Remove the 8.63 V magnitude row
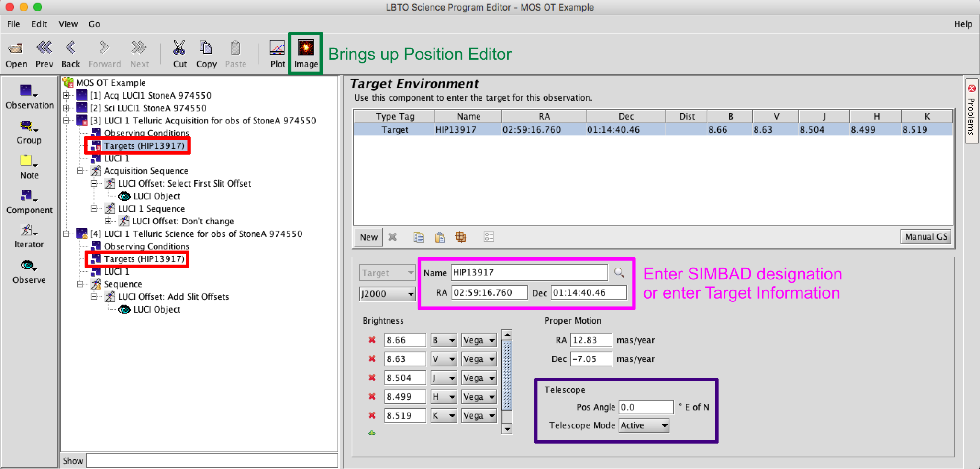Screen dimensions: 980x469 372,359
